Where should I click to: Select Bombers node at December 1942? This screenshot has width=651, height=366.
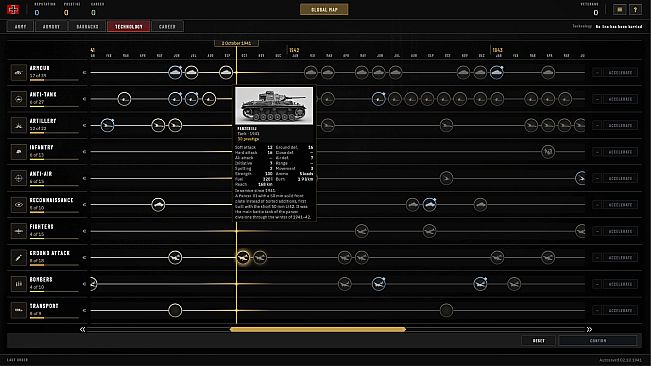480,284
